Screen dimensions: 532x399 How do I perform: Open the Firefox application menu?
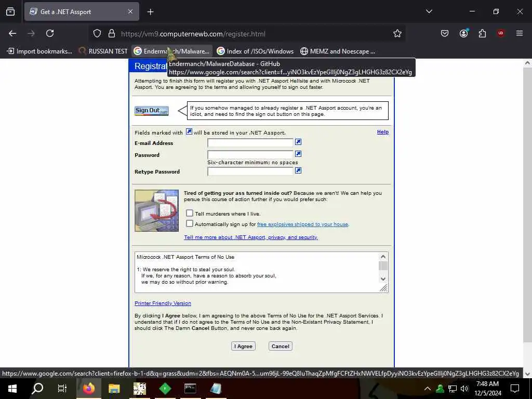pyautogui.click(x=519, y=33)
